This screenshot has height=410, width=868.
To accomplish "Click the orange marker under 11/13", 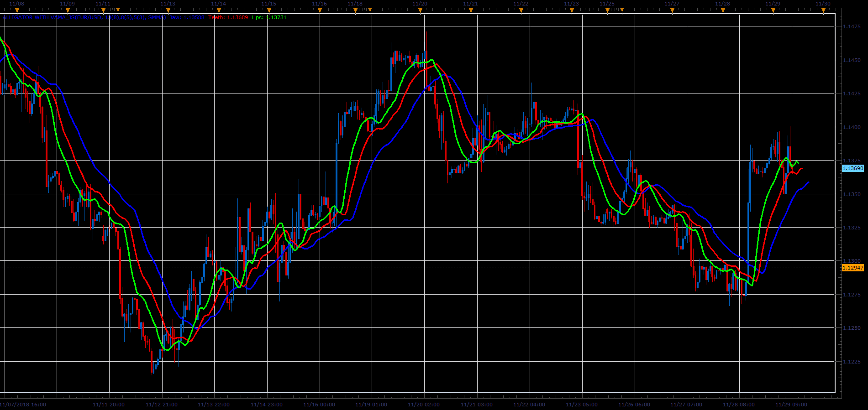I will pos(168,10).
